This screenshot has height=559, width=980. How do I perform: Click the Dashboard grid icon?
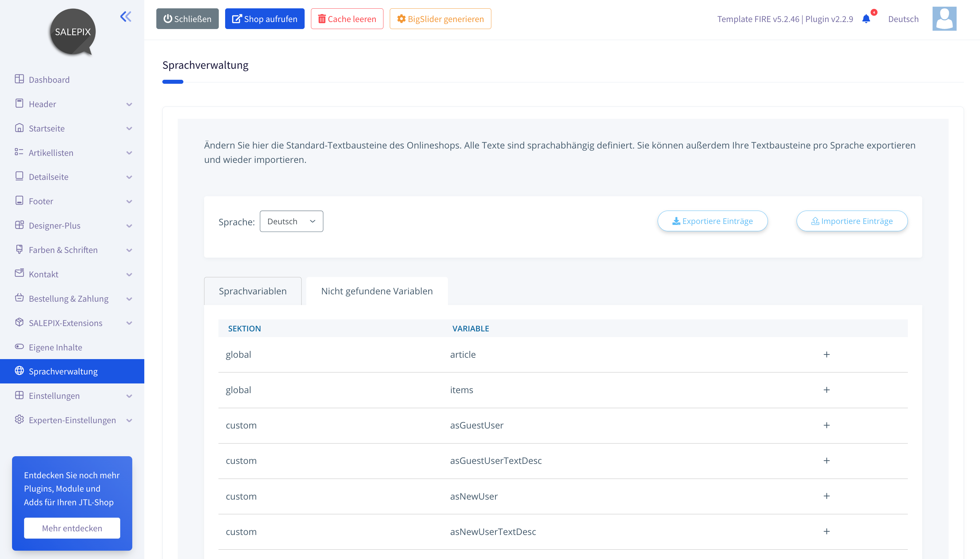pos(19,79)
